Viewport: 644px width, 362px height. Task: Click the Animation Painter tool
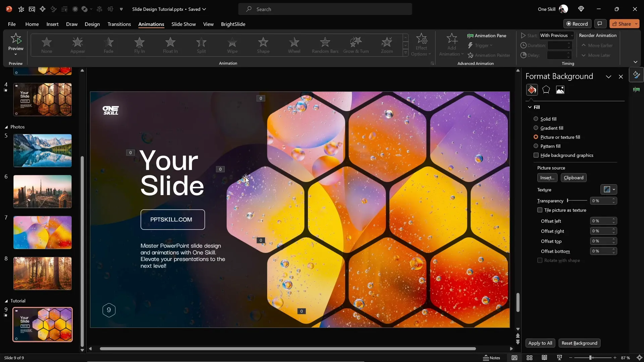pos(489,55)
